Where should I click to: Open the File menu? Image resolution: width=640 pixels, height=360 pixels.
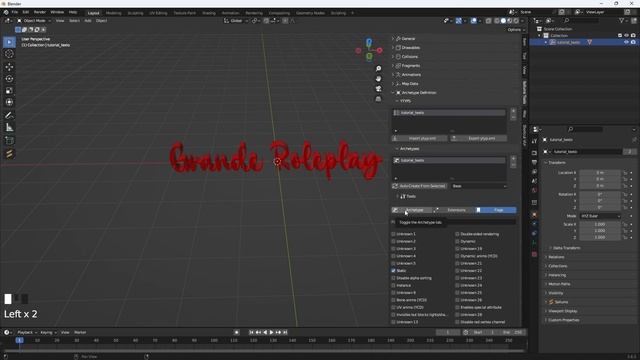coord(15,12)
